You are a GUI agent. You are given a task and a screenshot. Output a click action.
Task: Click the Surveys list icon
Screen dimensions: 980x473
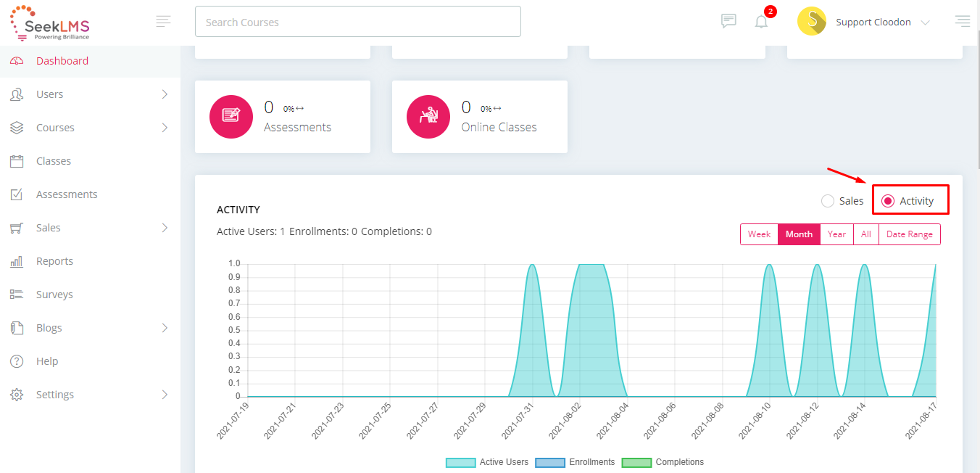coord(17,295)
